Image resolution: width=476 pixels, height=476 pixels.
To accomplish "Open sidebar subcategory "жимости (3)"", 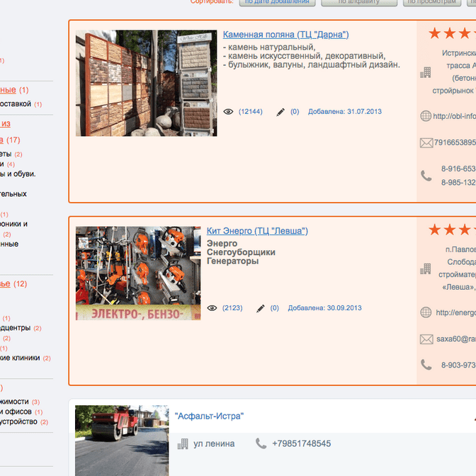I will tap(20, 402).
